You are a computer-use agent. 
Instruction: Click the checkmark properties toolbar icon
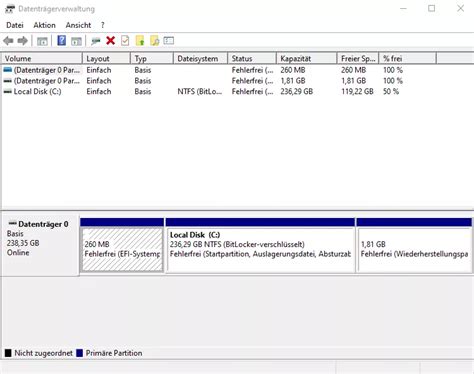click(x=125, y=41)
